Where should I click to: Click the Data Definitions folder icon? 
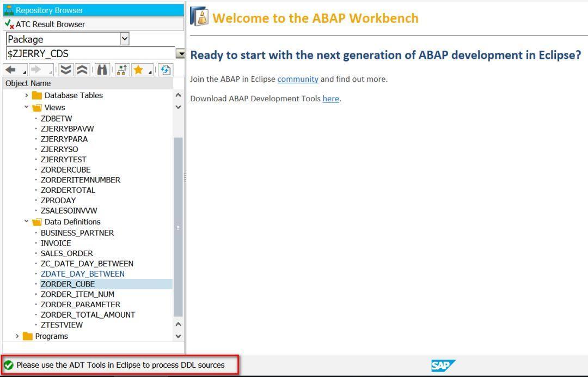[x=37, y=222]
